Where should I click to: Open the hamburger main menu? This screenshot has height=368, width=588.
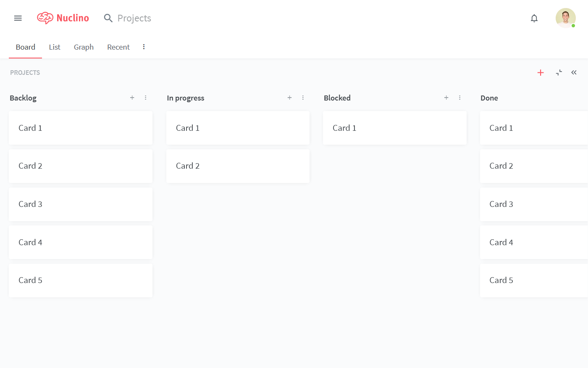click(18, 18)
